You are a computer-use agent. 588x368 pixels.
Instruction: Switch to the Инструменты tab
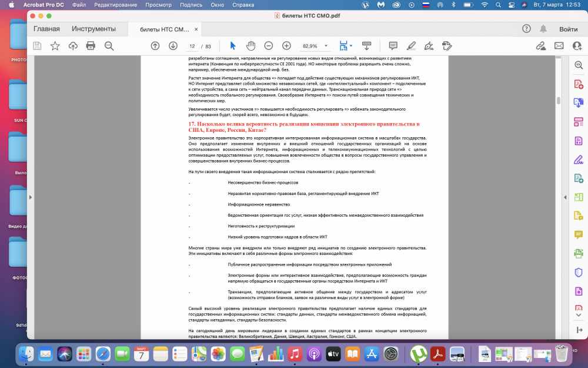(93, 29)
